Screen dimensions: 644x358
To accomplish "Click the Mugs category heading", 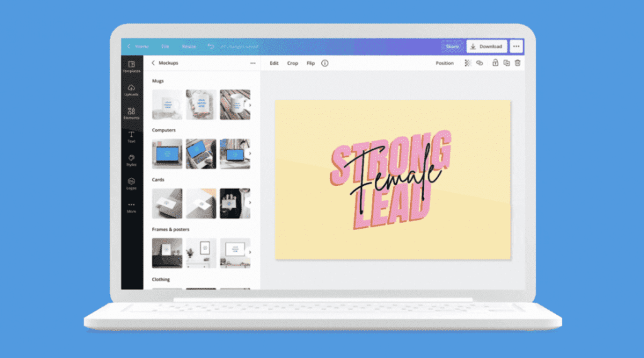I will [158, 81].
